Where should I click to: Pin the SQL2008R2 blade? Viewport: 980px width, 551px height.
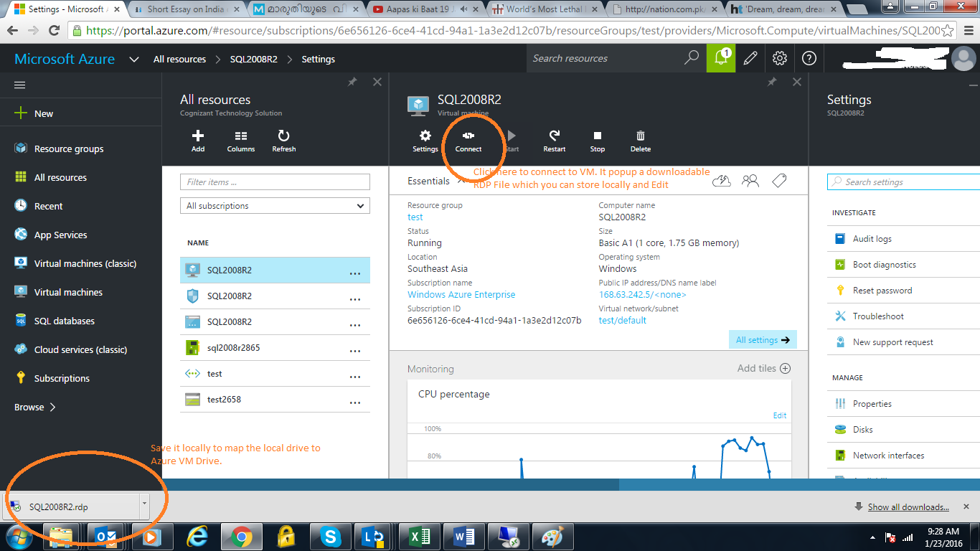(x=771, y=82)
